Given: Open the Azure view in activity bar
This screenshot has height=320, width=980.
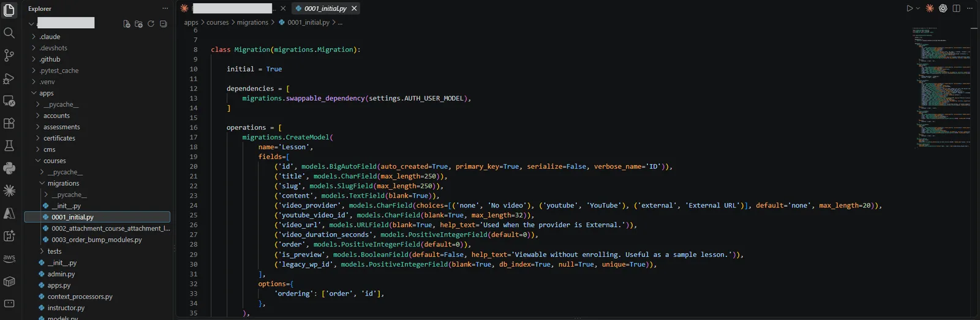Looking at the screenshot, I should click(x=9, y=213).
